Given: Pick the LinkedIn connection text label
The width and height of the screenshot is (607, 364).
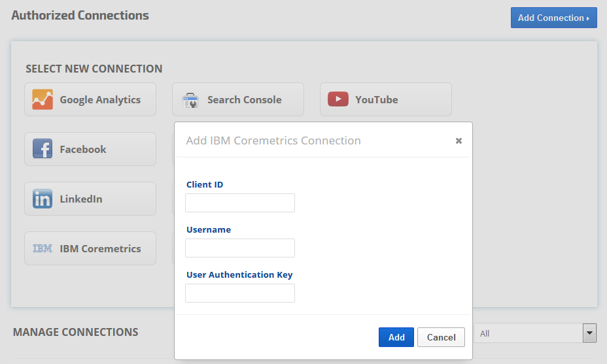Looking at the screenshot, I should point(81,199).
